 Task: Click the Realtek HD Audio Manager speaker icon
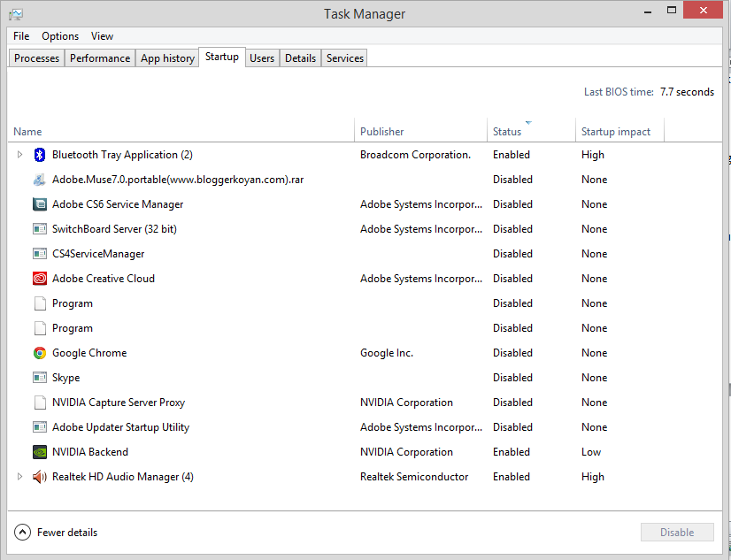(39, 477)
